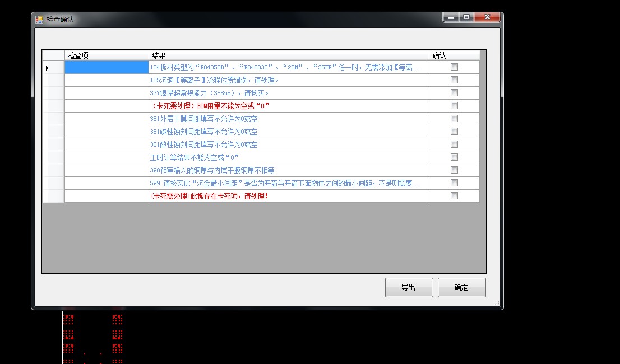Select result text 381碱性蚀刻间距填写不允许为0或空
The image size is (620, 364).
(x=203, y=132)
